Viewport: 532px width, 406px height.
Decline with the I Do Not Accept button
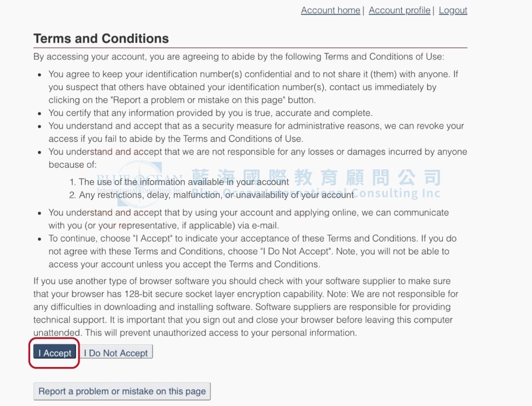point(116,353)
